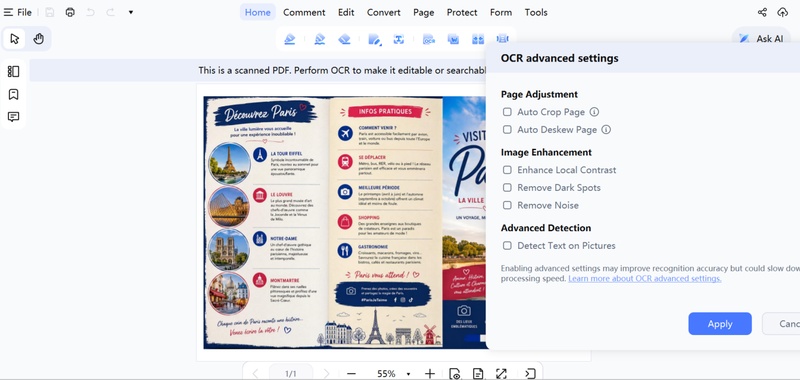This screenshot has height=380, width=800.
Task: Go to the previous page arrow
Action: (256, 374)
